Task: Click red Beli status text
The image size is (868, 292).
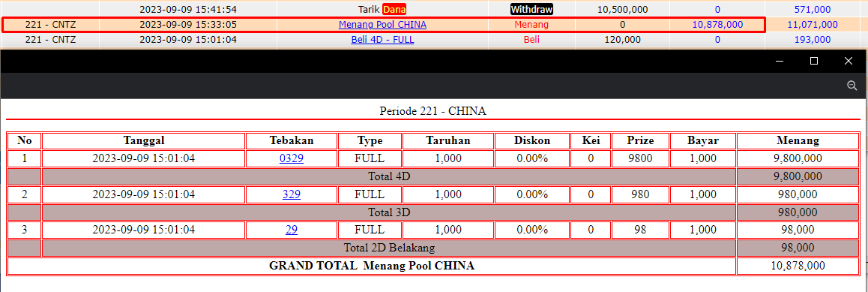Action: point(531,39)
